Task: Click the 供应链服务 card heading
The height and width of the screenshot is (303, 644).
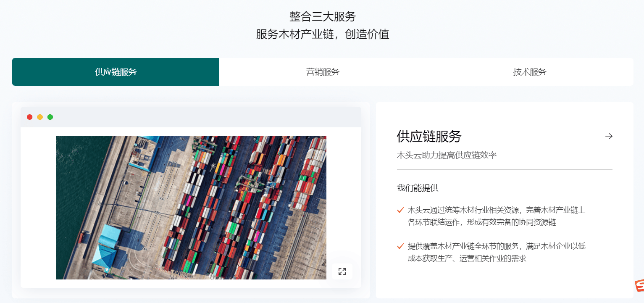Action: click(429, 136)
